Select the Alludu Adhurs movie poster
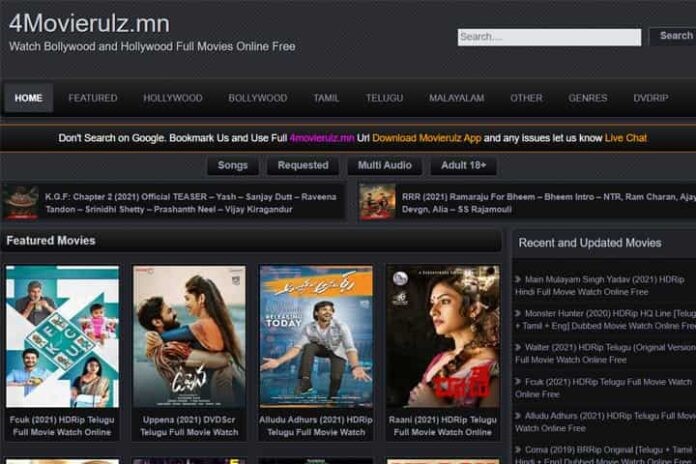Image resolution: width=696 pixels, height=464 pixels. (316, 336)
